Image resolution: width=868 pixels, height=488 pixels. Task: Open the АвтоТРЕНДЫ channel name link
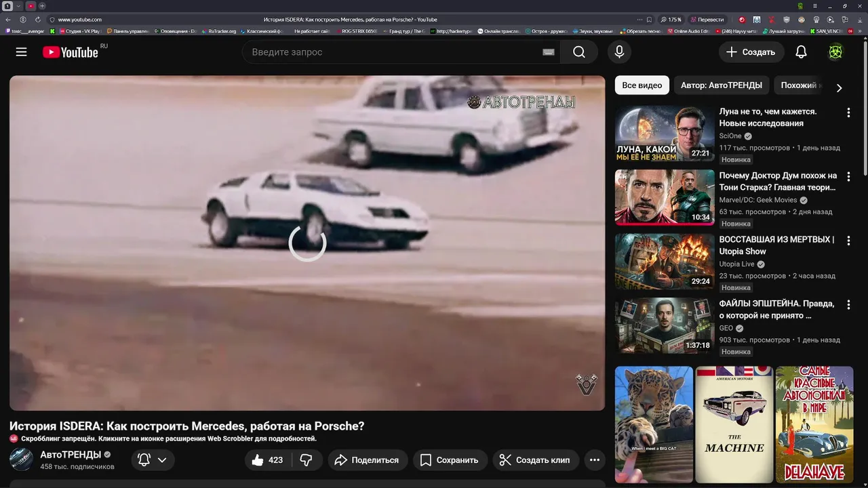point(71,455)
